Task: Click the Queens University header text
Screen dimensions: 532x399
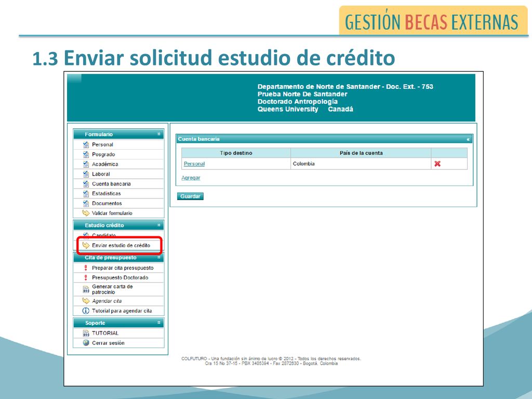Action: (288, 109)
